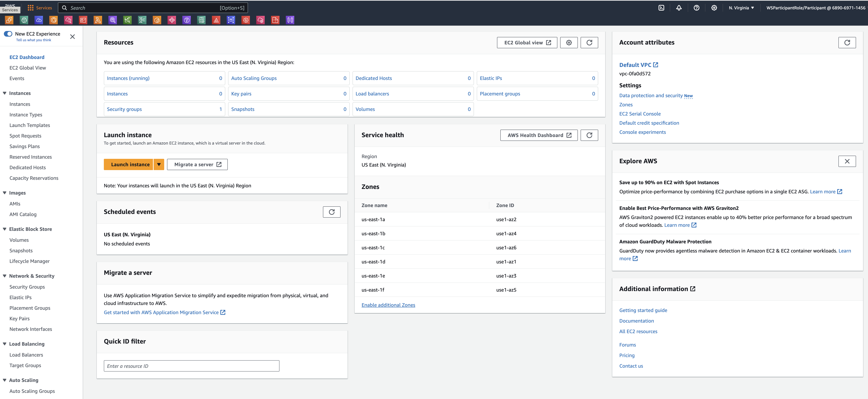Open the blue database scan shortcut
Image resolution: width=868 pixels, height=399 pixels.
pyautogui.click(x=231, y=20)
